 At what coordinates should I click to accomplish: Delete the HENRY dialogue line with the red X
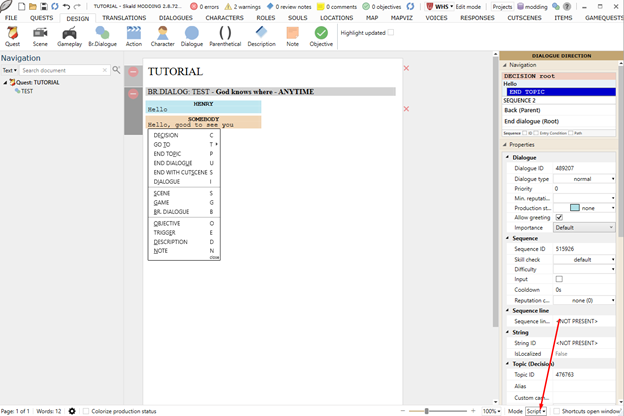pos(406,109)
